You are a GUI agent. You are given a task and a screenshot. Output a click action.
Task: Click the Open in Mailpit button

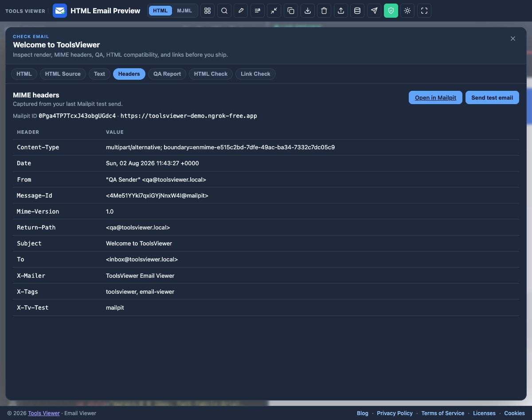[435, 97]
